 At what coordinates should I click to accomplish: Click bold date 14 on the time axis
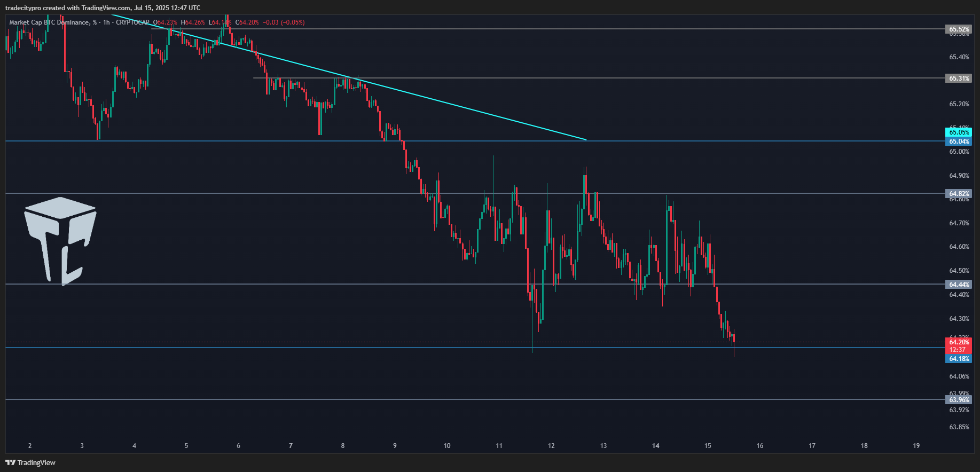(x=656, y=446)
